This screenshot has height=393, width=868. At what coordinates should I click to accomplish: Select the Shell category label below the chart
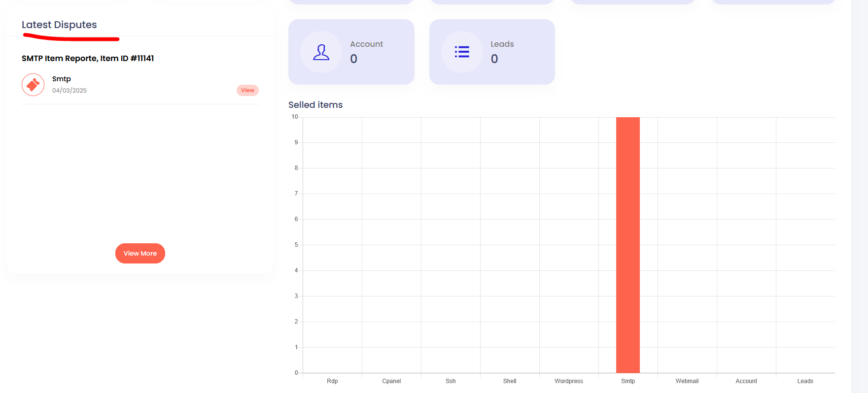[510, 381]
